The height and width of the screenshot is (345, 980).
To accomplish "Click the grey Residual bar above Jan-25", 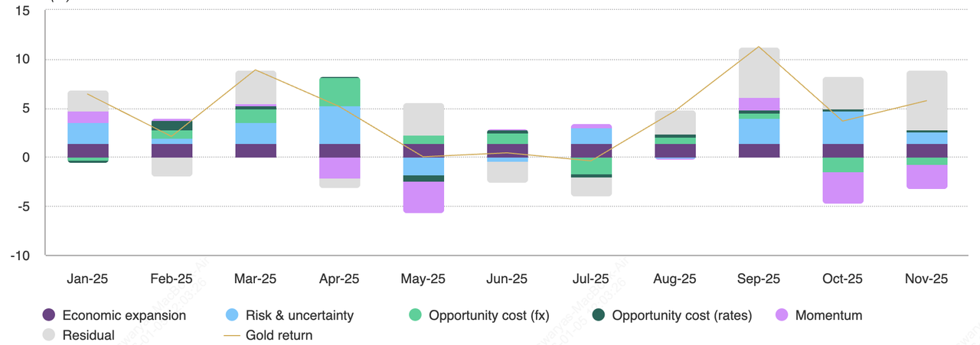I will pyautogui.click(x=88, y=101).
